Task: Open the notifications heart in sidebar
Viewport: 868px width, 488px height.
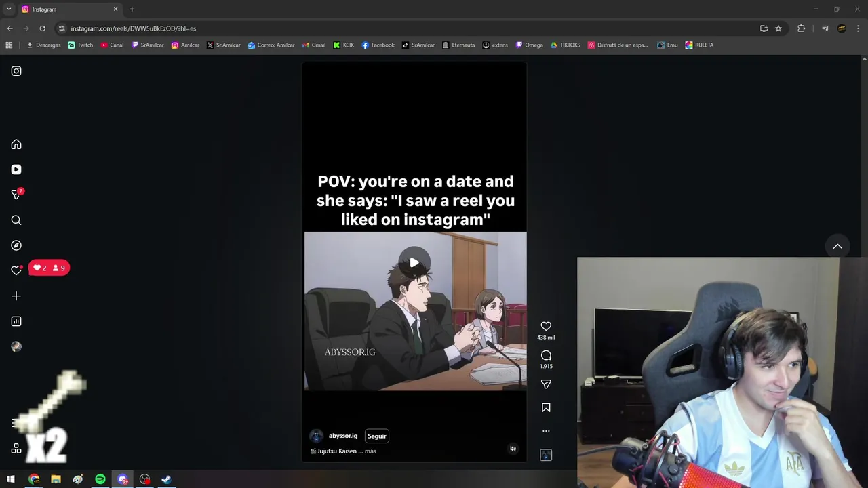Action: [16, 270]
